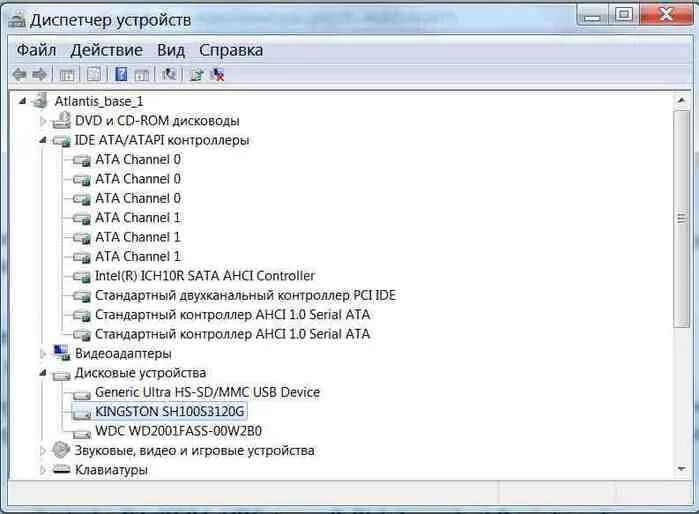Click the IDE ATA/ATAPI контроллеры category icon

tap(61, 140)
